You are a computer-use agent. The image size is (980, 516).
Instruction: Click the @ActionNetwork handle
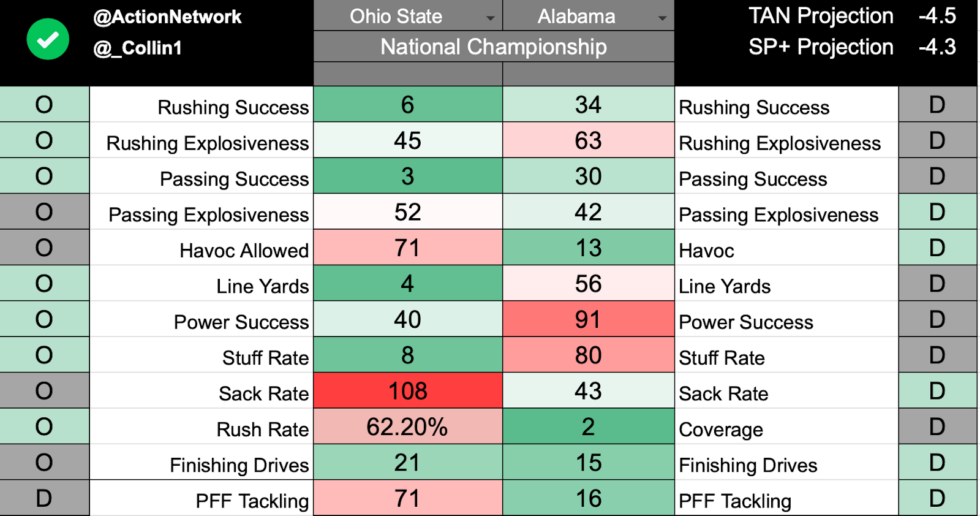[167, 17]
